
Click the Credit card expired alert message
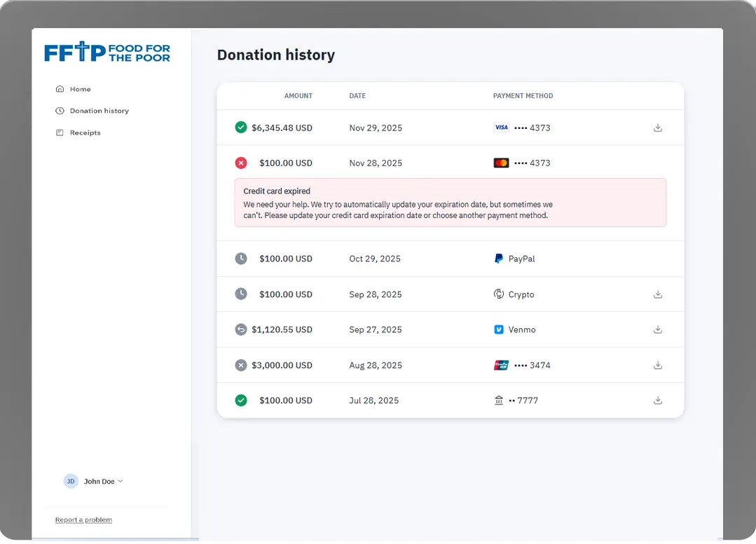click(x=450, y=203)
